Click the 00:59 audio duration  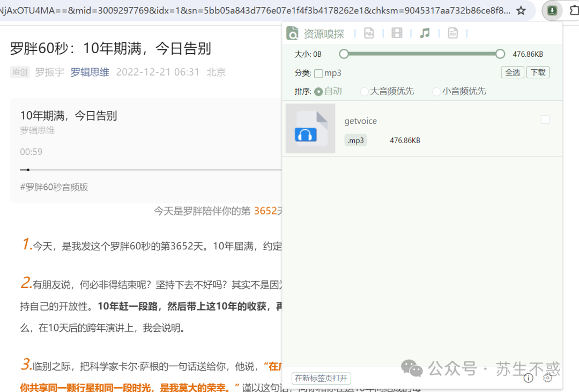pyautogui.click(x=31, y=152)
